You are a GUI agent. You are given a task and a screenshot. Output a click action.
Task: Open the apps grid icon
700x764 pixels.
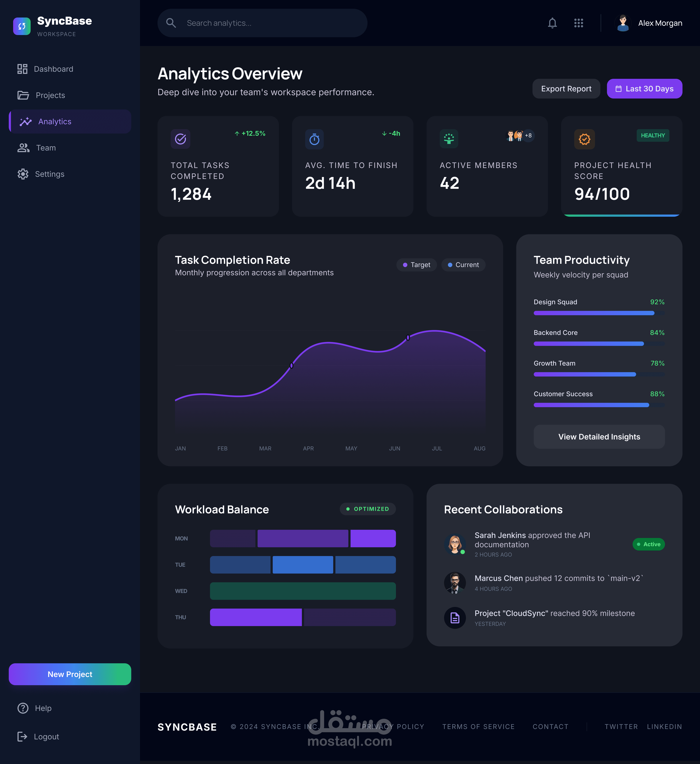(578, 23)
